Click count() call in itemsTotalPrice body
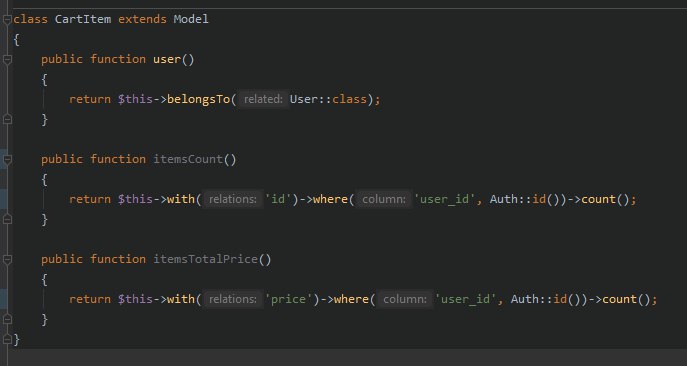This screenshot has width=687, height=366. 627,299
